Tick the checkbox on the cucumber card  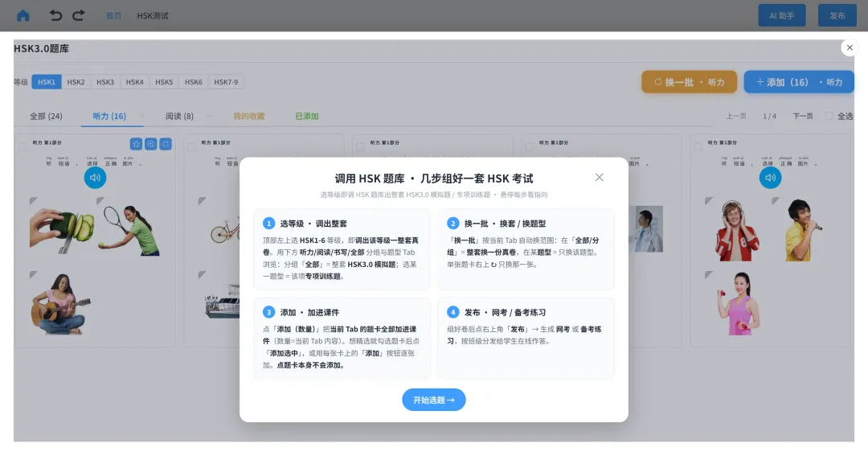(23, 147)
